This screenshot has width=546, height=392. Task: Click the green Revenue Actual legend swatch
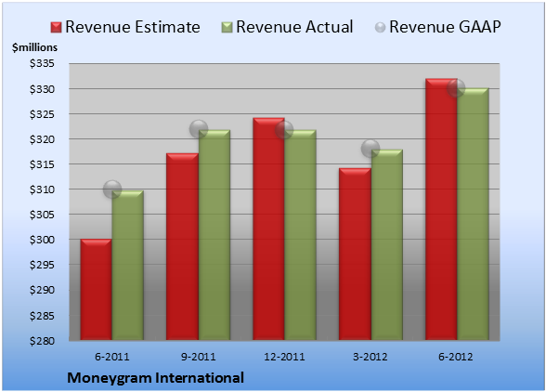227,28
